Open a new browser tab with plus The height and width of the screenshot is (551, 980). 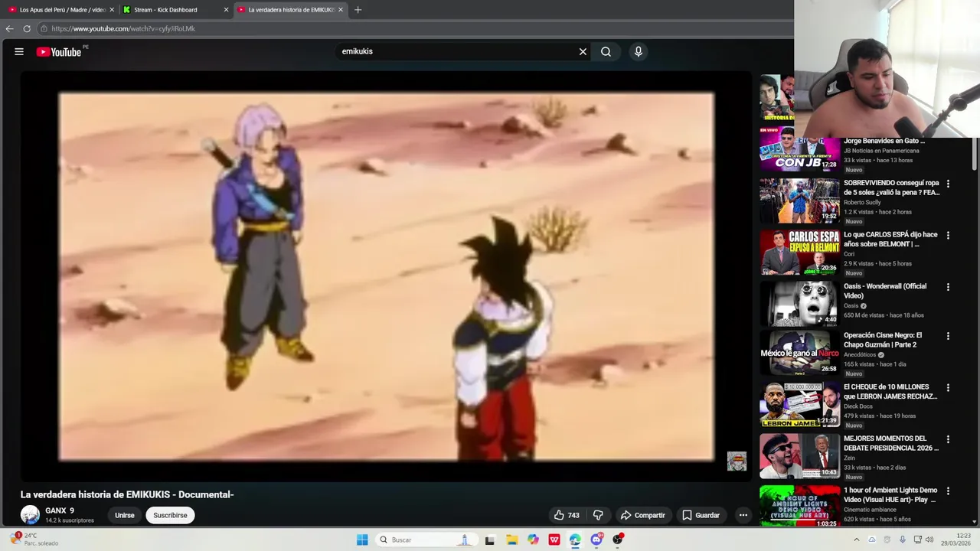coord(358,10)
